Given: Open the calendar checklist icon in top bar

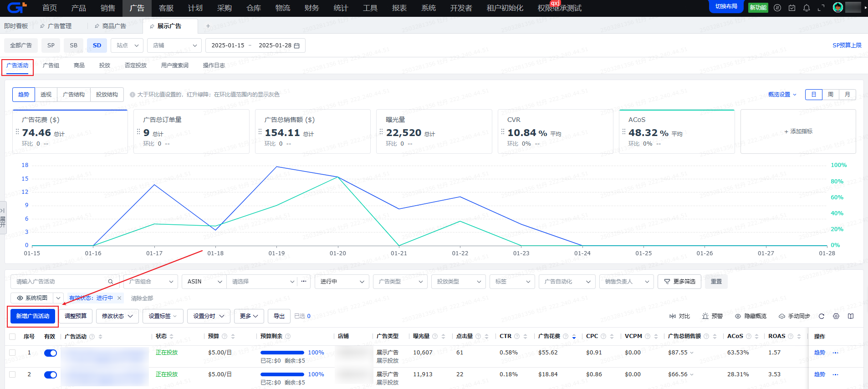Looking at the screenshot, I should tap(792, 8).
